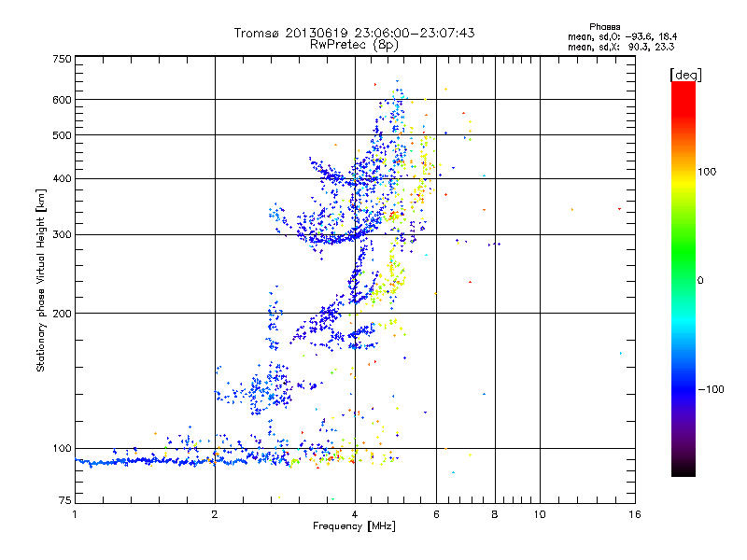Click y-axis tick label '750'
747x560 pixels.
pos(62,59)
